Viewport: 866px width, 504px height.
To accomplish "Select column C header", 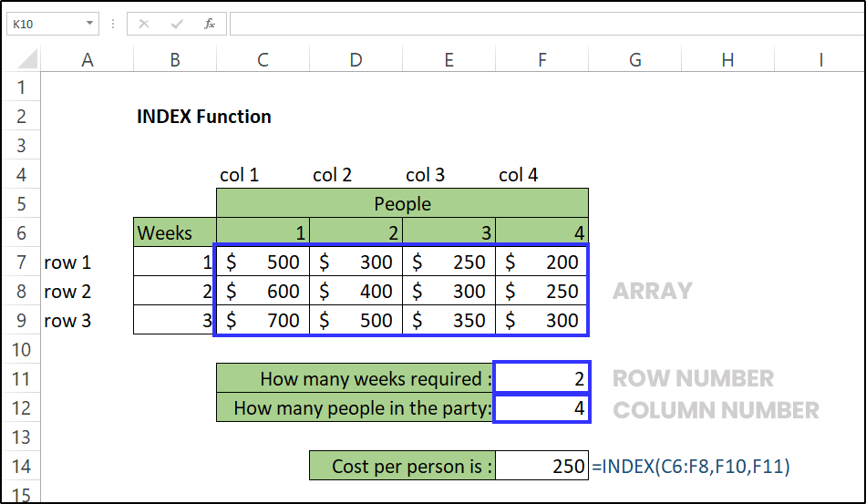I will coord(263,59).
